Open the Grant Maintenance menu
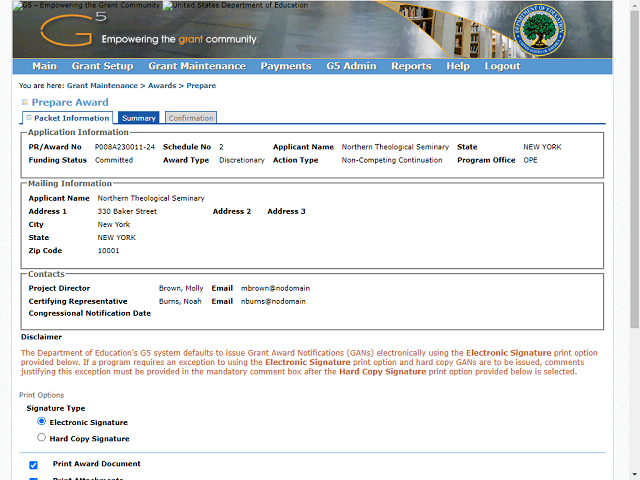This screenshot has width=640, height=480. click(197, 66)
